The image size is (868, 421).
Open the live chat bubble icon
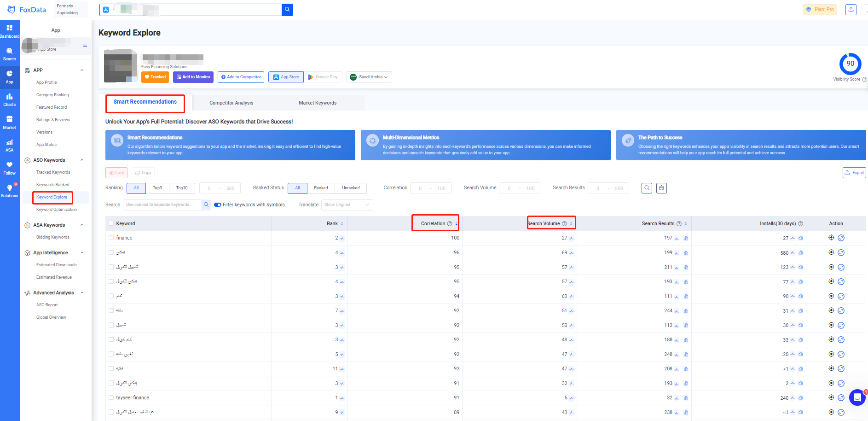pyautogui.click(x=857, y=398)
